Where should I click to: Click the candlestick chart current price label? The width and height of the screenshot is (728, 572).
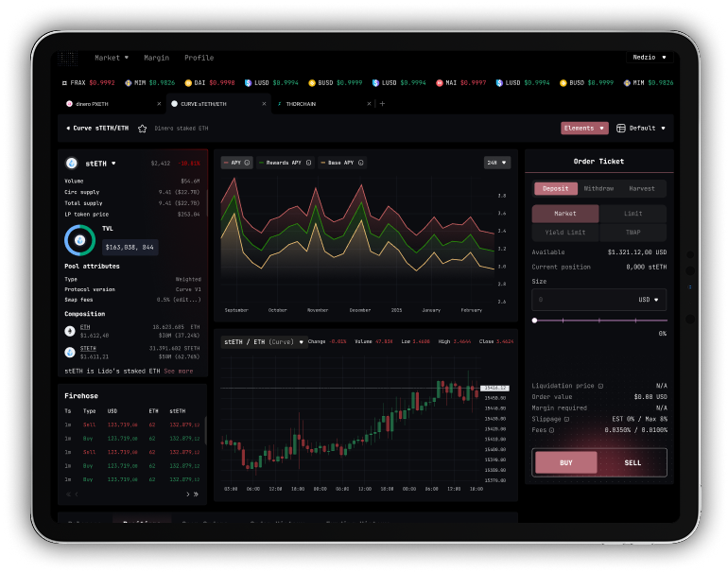click(494, 389)
